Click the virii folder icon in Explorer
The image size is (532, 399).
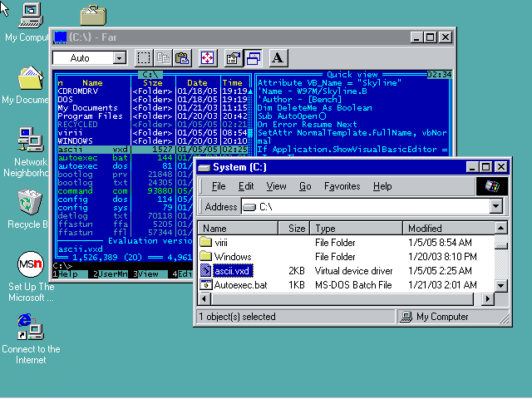[205, 242]
